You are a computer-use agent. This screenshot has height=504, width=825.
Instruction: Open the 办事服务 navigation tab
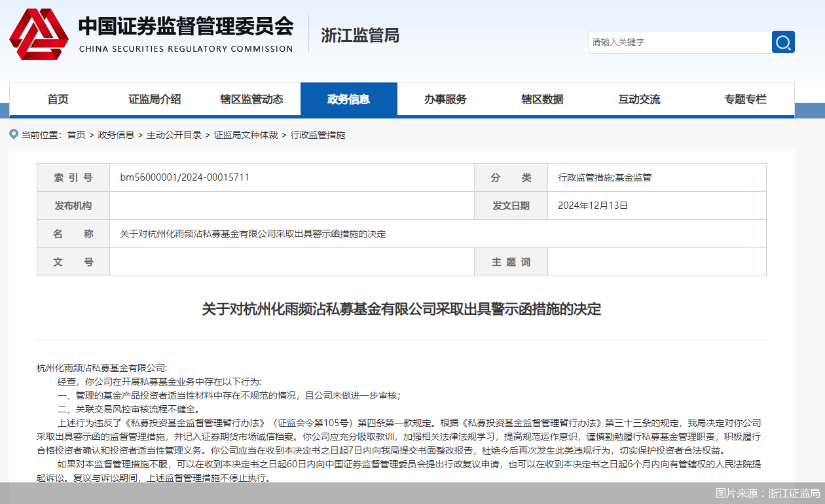tap(445, 99)
